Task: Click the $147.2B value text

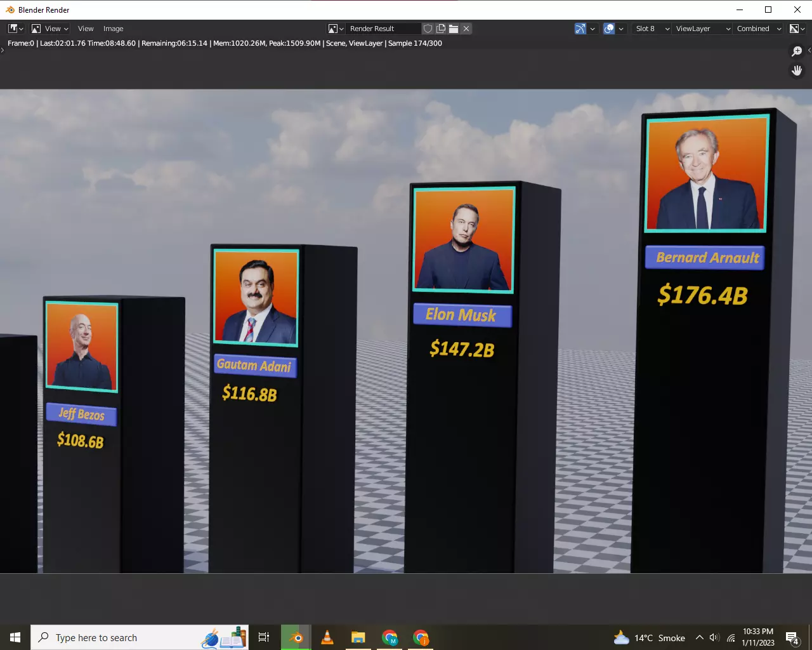Action: point(462,348)
